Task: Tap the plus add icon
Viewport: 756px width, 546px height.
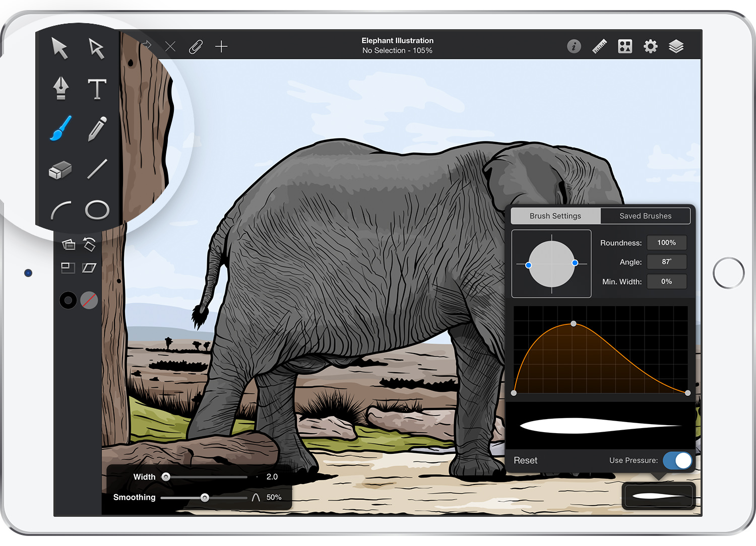Action: [x=221, y=47]
